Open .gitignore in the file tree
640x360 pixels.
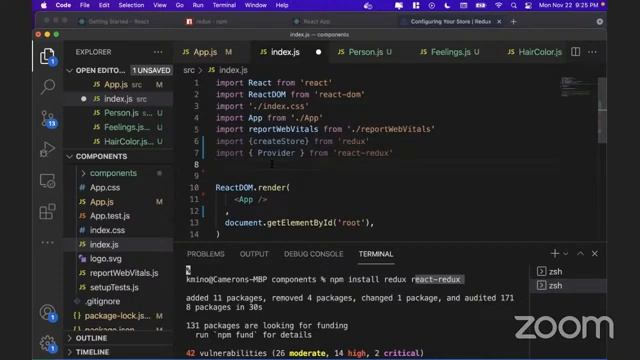(118, 302)
